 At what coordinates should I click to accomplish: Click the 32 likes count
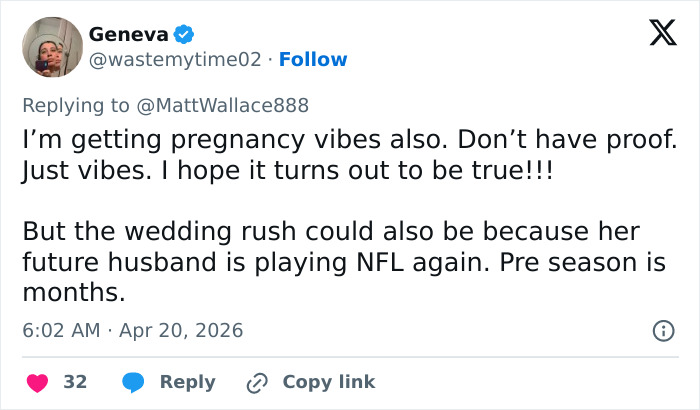pos(75,382)
